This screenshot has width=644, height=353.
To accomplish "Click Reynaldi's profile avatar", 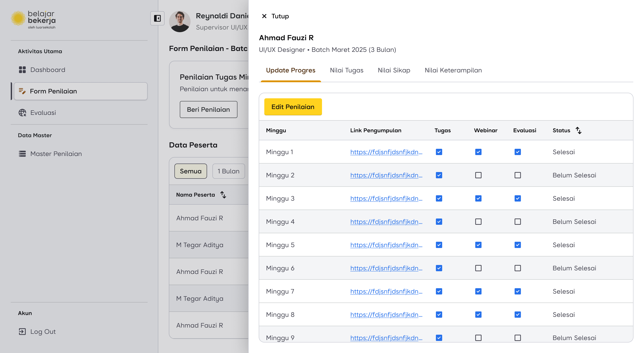I will coord(180,21).
